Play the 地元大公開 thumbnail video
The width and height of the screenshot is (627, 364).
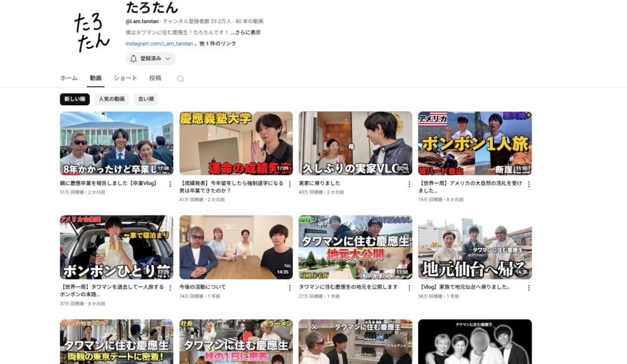point(356,247)
